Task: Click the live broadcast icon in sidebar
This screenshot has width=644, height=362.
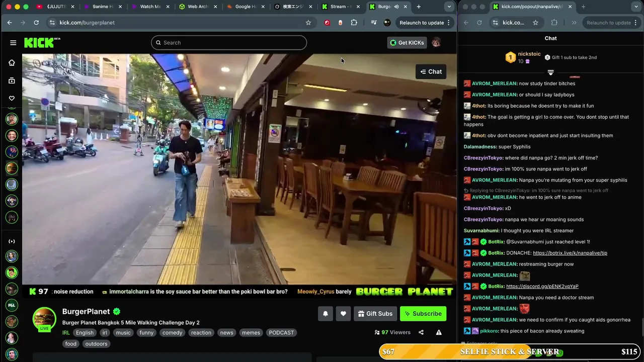Action: pyautogui.click(x=12, y=241)
